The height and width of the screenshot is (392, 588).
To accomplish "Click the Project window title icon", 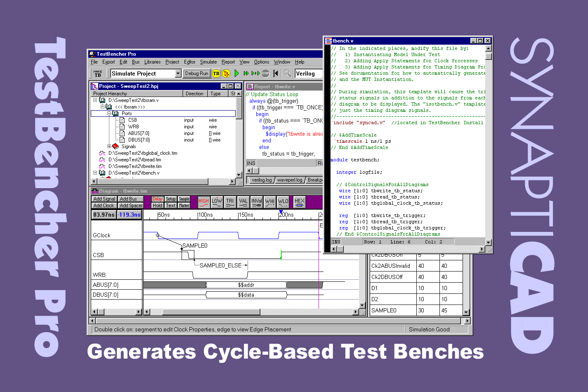I will 94,86.
